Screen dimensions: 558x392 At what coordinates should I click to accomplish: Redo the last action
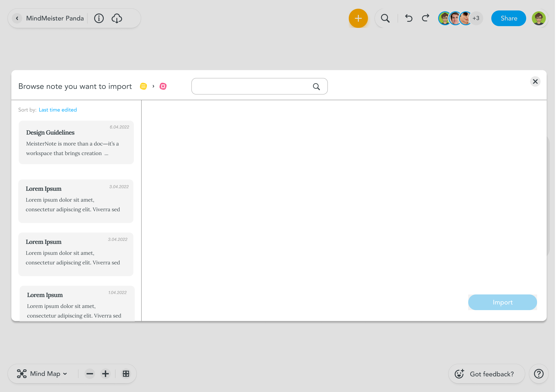(x=425, y=18)
